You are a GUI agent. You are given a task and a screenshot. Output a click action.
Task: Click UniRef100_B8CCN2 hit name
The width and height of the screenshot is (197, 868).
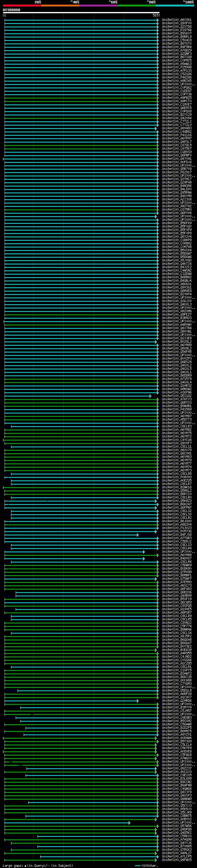click(x=176, y=782)
